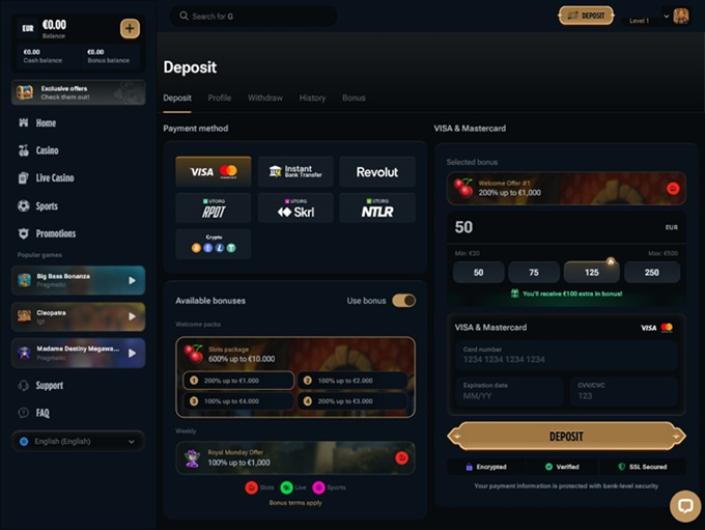
Task: Open the live chat bubble icon
Action: coord(686,506)
